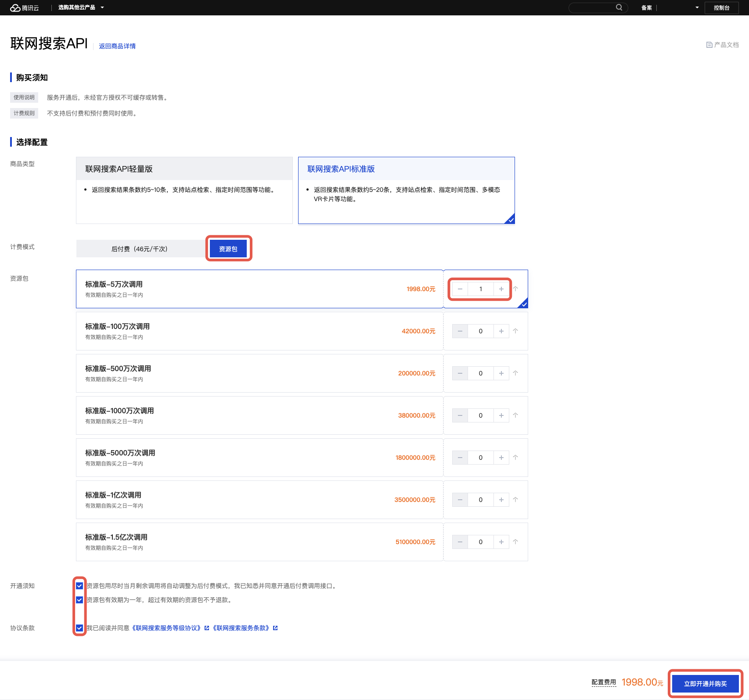Switch billing mode to 后付费 (46元/千次)

coord(140,249)
